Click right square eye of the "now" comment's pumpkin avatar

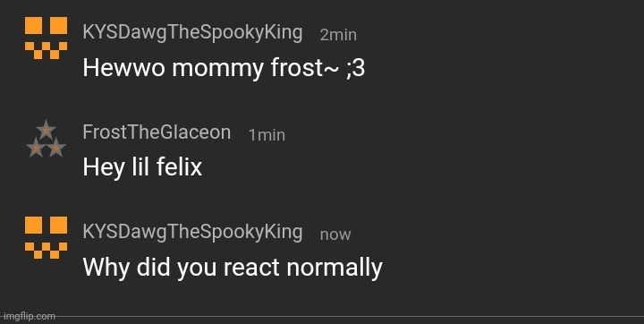[x=59, y=225]
